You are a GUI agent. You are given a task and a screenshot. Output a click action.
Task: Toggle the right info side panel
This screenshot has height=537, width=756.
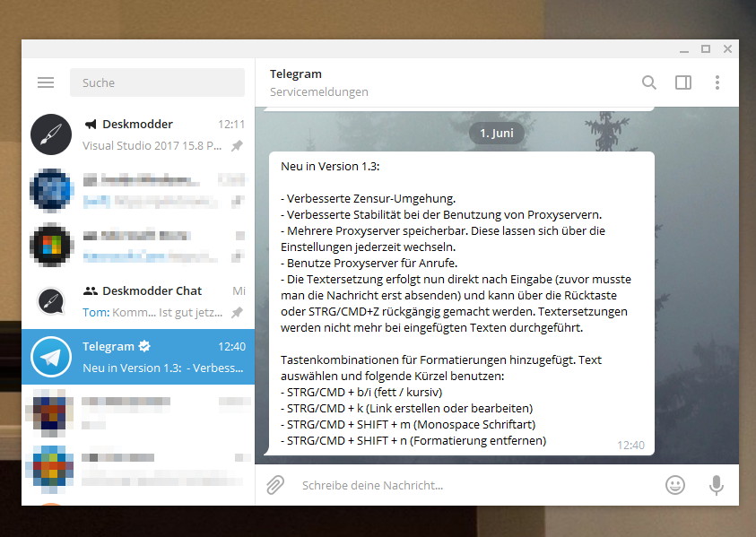click(683, 82)
